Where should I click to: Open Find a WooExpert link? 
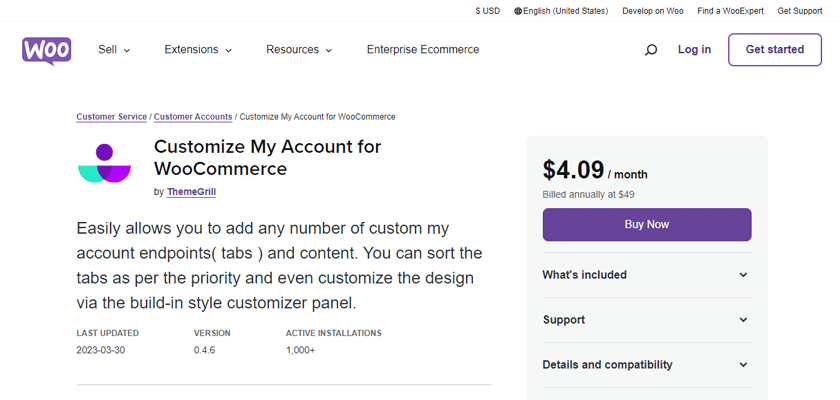732,11
